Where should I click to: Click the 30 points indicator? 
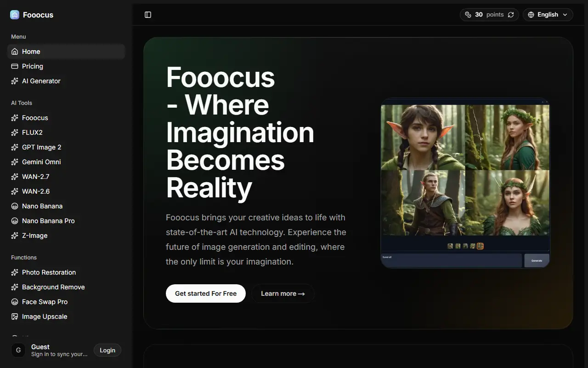point(489,15)
